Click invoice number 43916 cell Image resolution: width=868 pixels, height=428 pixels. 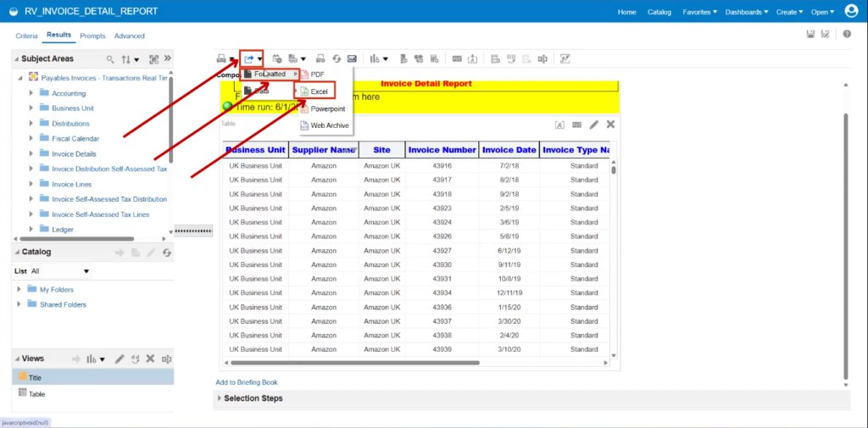point(442,165)
